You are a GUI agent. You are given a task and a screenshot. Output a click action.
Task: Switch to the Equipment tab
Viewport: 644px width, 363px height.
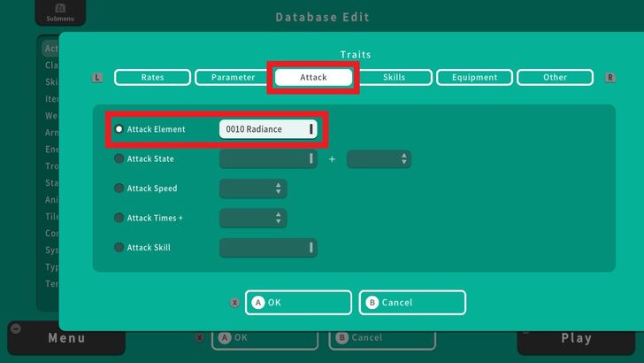[x=474, y=78]
